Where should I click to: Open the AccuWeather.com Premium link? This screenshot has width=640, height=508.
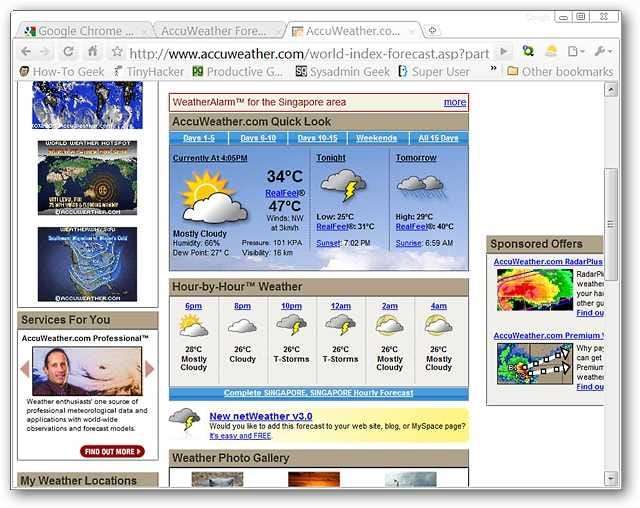coord(548,335)
